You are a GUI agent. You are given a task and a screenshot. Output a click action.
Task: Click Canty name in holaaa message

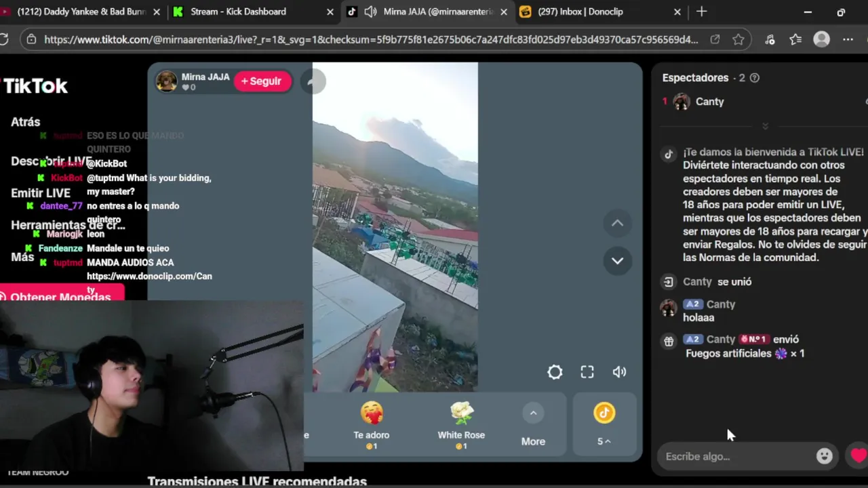pos(721,304)
